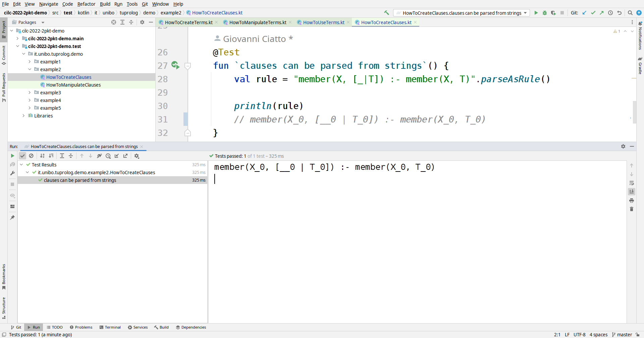Click Git push arrow icon

coord(602,13)
